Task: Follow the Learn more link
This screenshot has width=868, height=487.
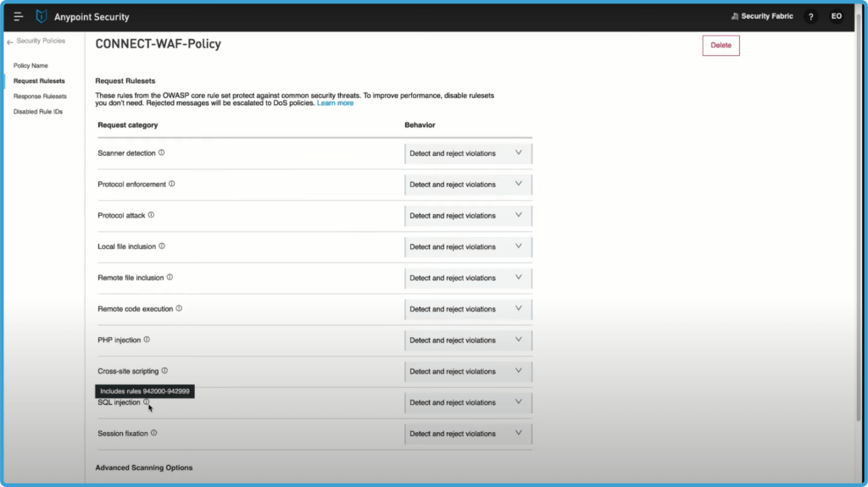Action: (x=335, y=103)
